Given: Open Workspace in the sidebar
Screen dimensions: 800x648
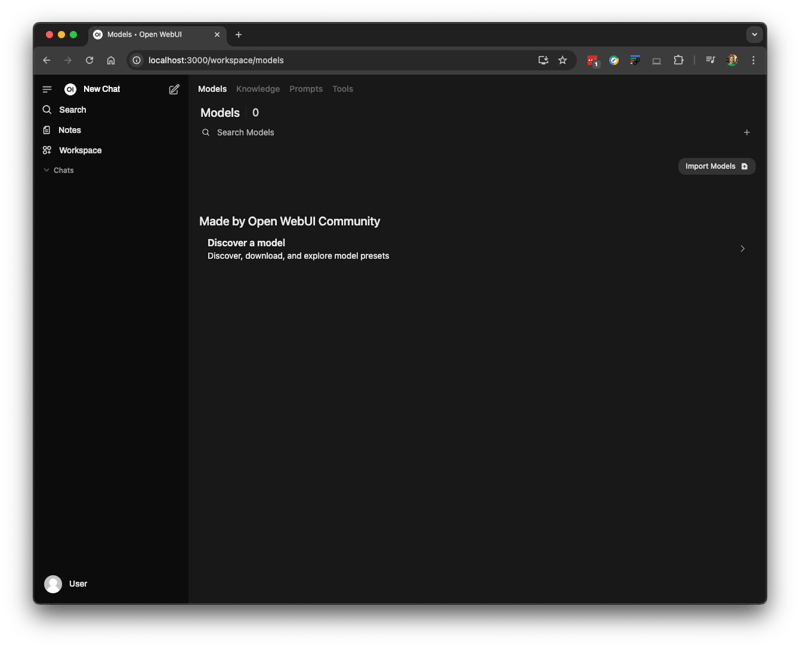Looking at the screenshot, I should (x=79, y=150).
